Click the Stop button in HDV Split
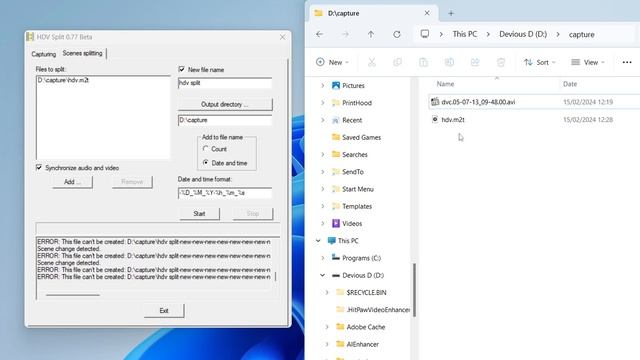This screenshot has height=360, width=640. [x=253, y=213]
